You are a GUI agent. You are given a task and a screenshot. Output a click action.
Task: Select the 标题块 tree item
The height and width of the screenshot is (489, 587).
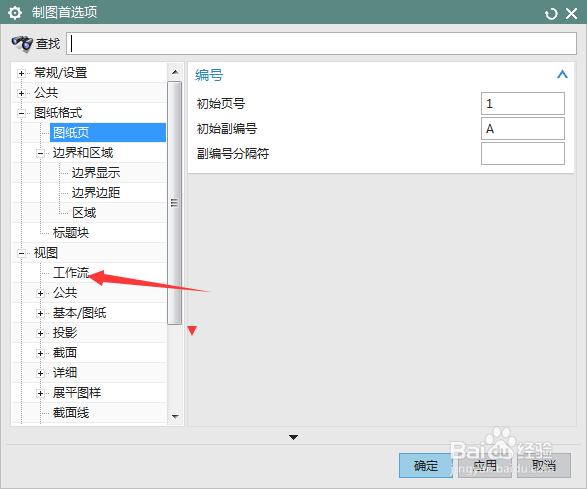coord(71,233)
